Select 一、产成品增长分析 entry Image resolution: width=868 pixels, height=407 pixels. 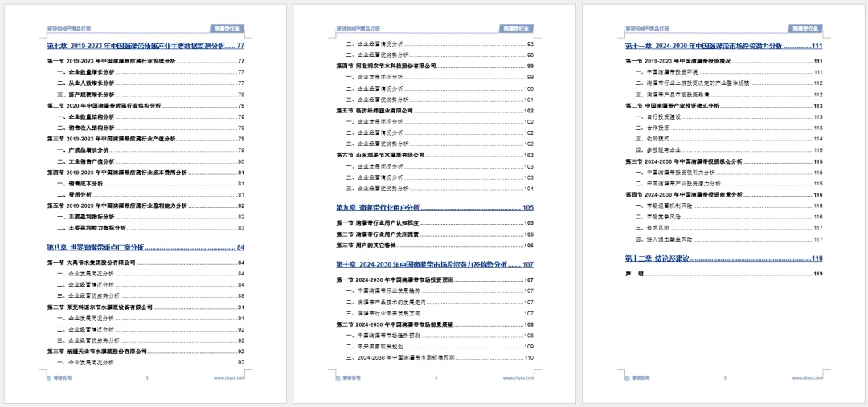(150, 150)
